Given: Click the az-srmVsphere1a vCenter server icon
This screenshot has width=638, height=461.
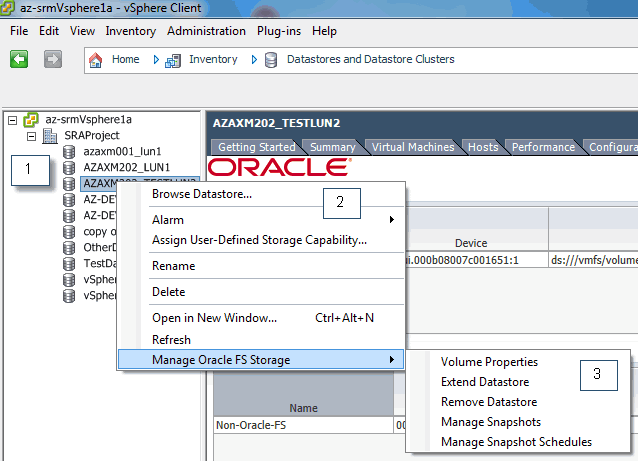Looking at the screenshot, I should [31, 120].
